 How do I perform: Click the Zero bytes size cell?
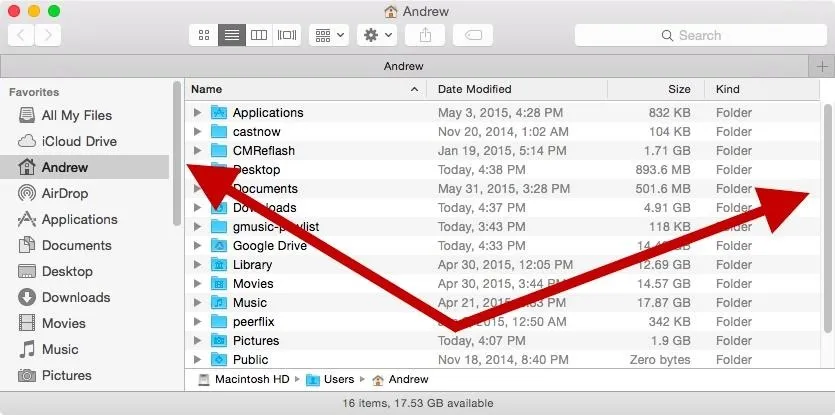660,360
